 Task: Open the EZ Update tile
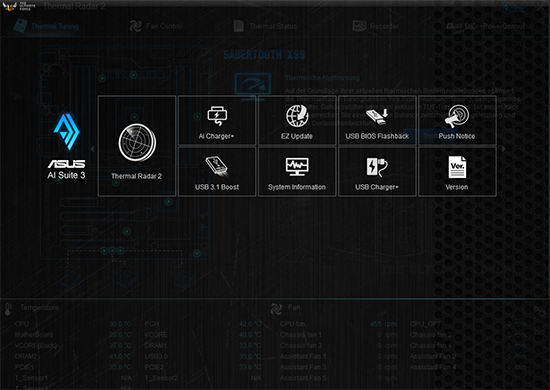[x=297, y=120]
